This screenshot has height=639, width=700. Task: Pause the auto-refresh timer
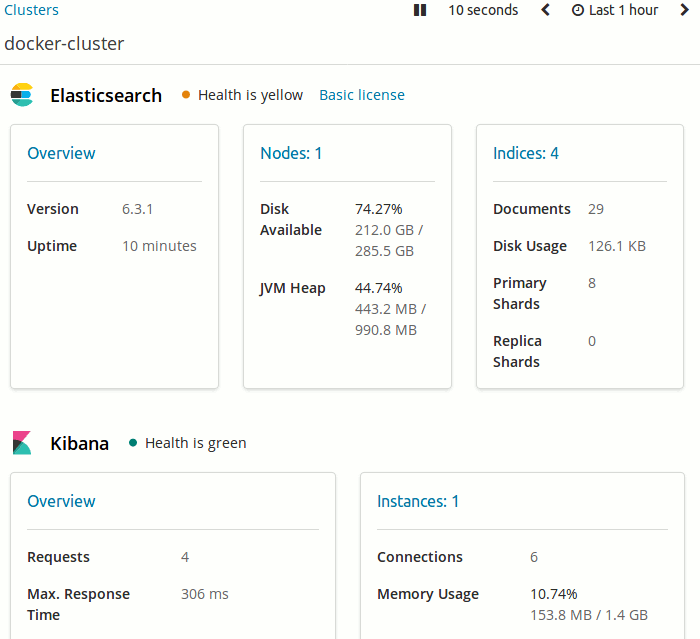coord(420,10)
